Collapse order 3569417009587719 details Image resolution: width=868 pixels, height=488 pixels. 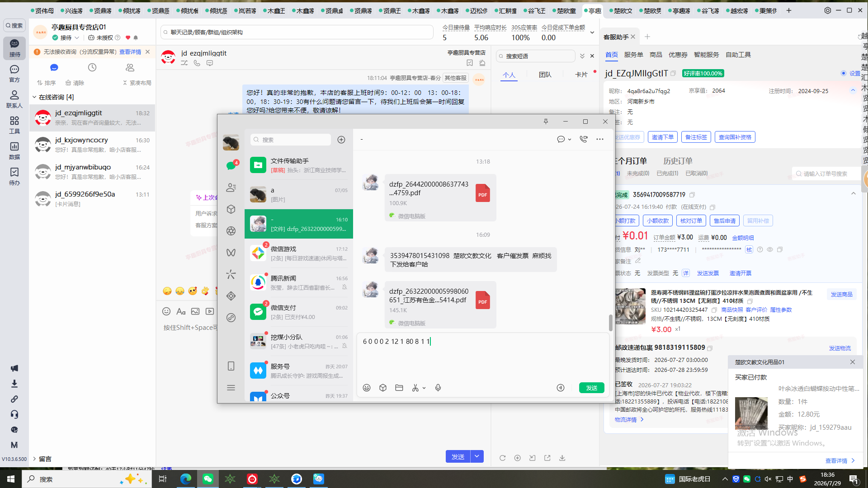click(854, 194)
